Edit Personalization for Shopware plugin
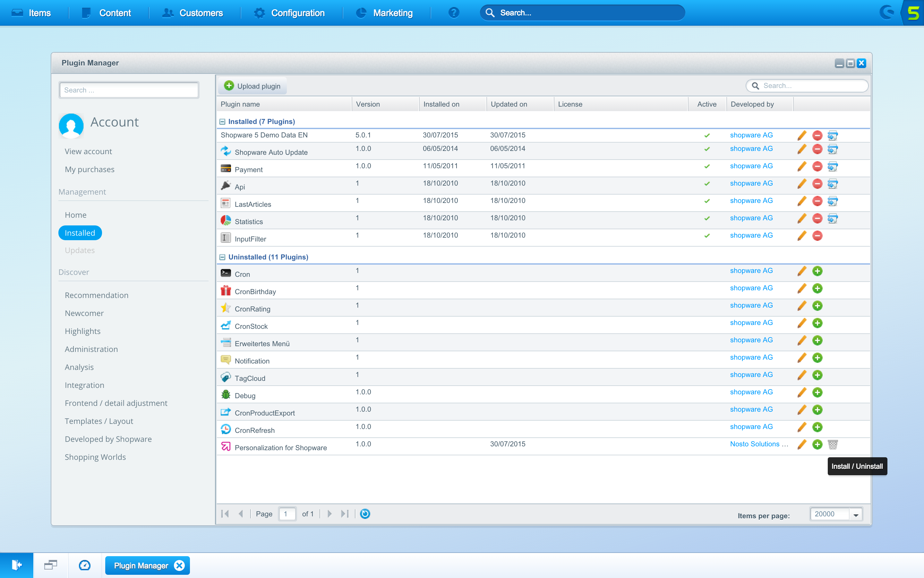This screenshot has width=924, height=578. pos(802,444)
